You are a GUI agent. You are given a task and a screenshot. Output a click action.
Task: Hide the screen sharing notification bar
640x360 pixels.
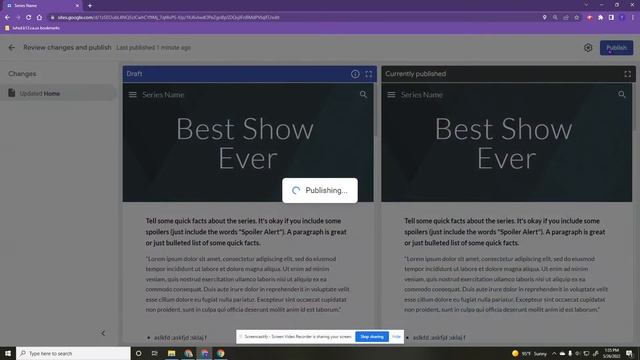click(396, 337)
